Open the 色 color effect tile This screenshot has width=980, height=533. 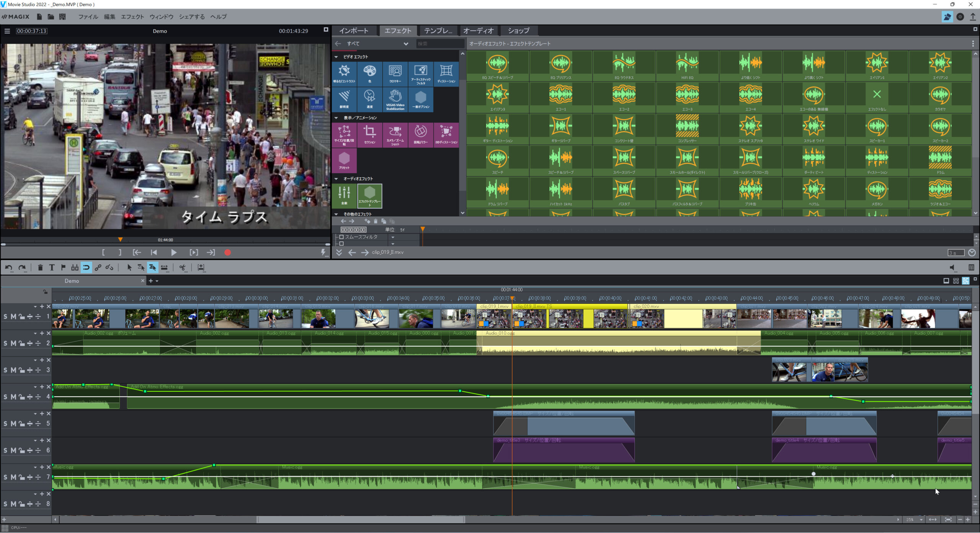point(369,74)
